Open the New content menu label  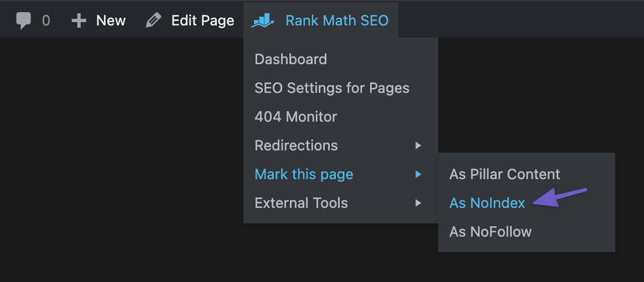tap(111, 20)
